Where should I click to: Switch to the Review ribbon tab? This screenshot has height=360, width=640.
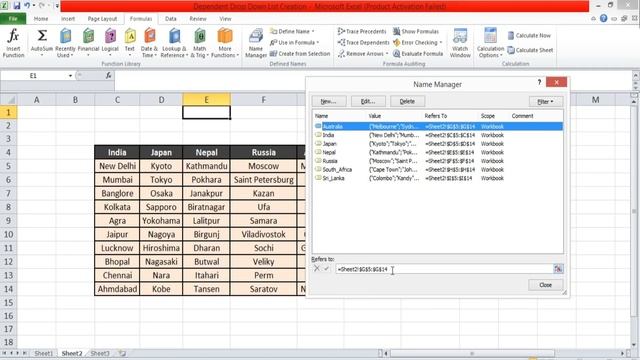(198, 19)
